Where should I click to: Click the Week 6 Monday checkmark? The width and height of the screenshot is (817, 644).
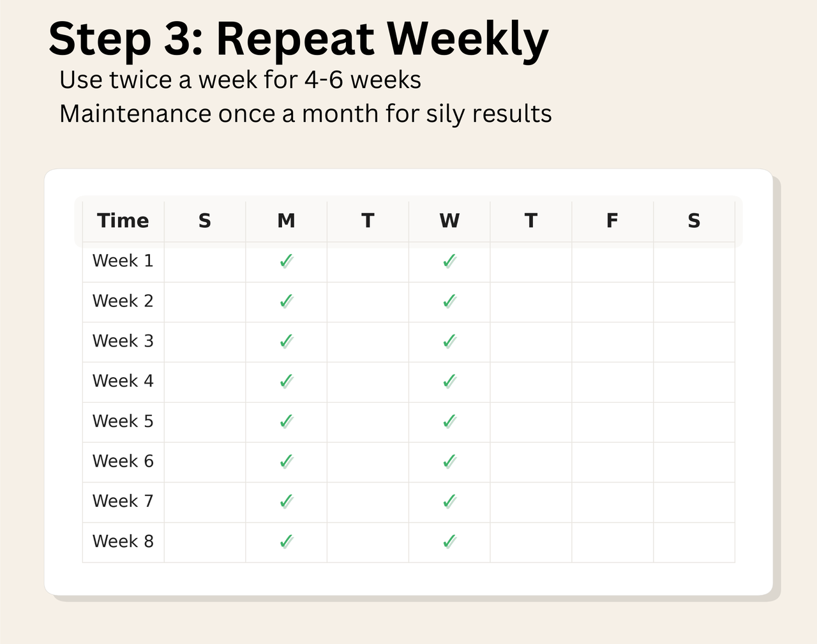point(287,461)
